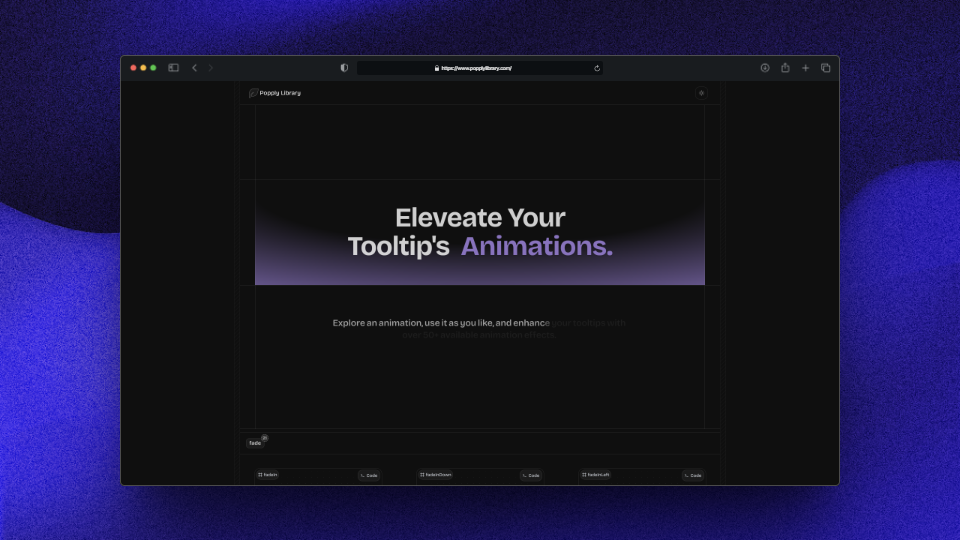
Task: Click the Popply Library logo link
Action: [x=275, y=93]
